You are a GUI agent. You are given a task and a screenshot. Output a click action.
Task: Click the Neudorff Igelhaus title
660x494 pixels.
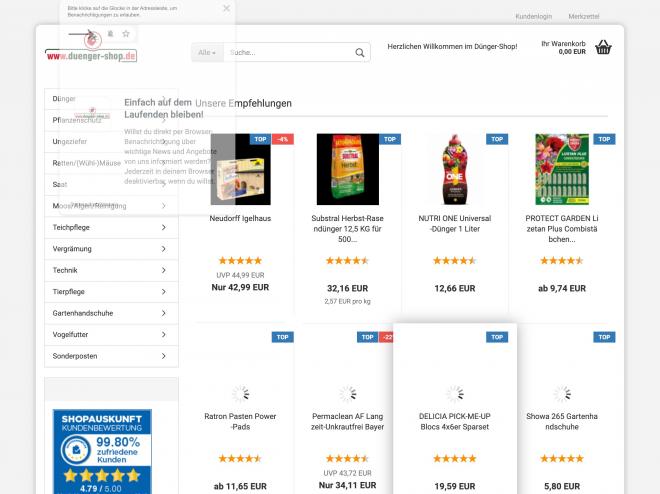[x=240, y=218]
